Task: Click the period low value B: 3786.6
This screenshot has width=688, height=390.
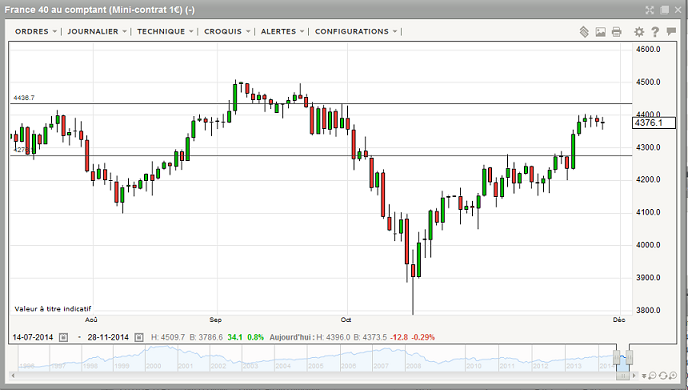Action: 206,337
